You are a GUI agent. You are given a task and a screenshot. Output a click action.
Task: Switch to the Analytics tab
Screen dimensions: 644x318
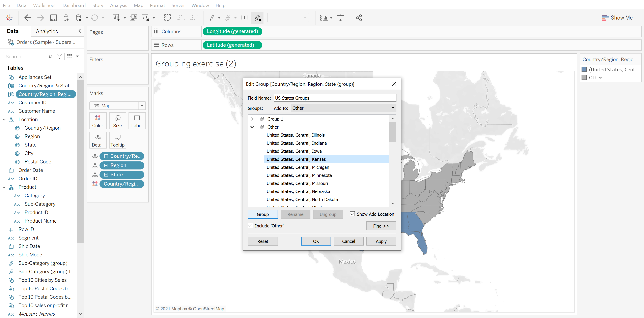47,31
